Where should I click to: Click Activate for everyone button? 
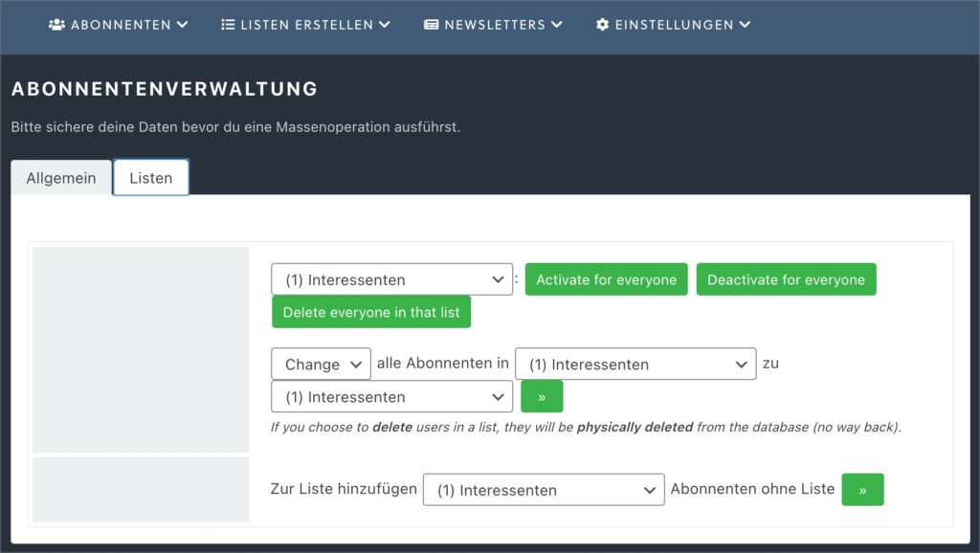[606, 279]
